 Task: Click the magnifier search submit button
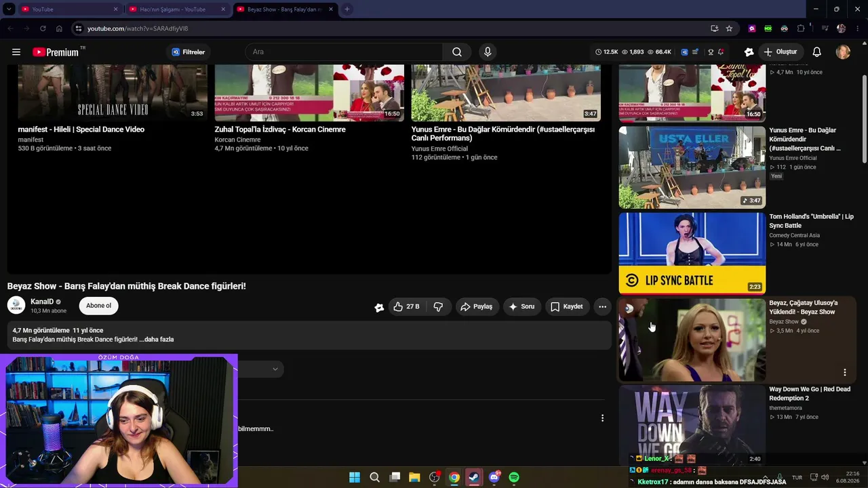point(457,52)
